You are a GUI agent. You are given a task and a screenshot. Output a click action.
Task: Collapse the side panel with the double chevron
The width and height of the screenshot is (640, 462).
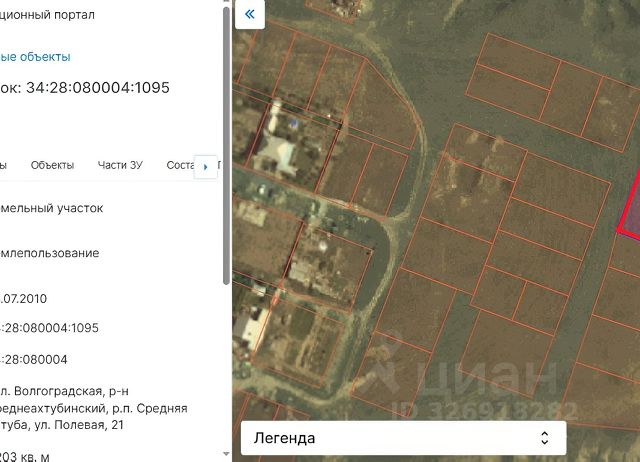click(x=250, y=14)
